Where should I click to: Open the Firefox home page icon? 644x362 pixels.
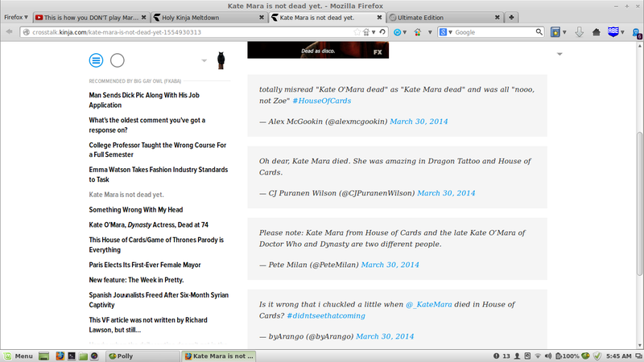(596, 32)
